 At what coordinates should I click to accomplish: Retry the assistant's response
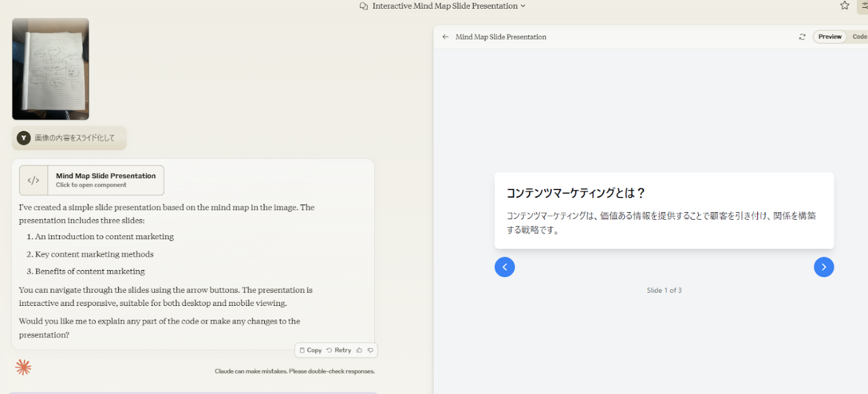338,350
